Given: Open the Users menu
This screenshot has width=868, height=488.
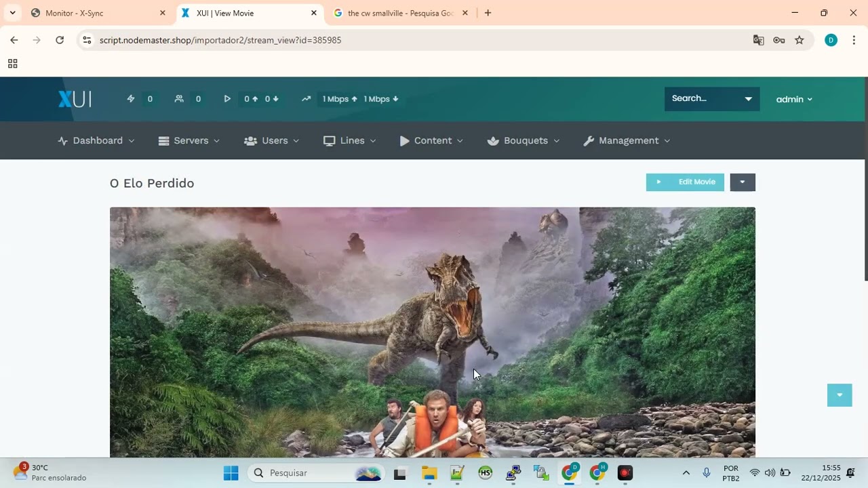Looking at the screenshot, I should click(272, 140).
